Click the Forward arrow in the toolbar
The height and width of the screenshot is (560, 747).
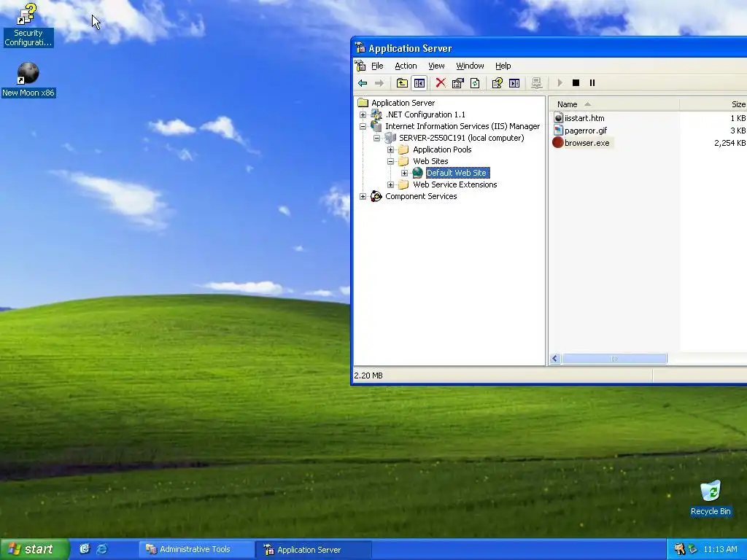pos(379,83)
